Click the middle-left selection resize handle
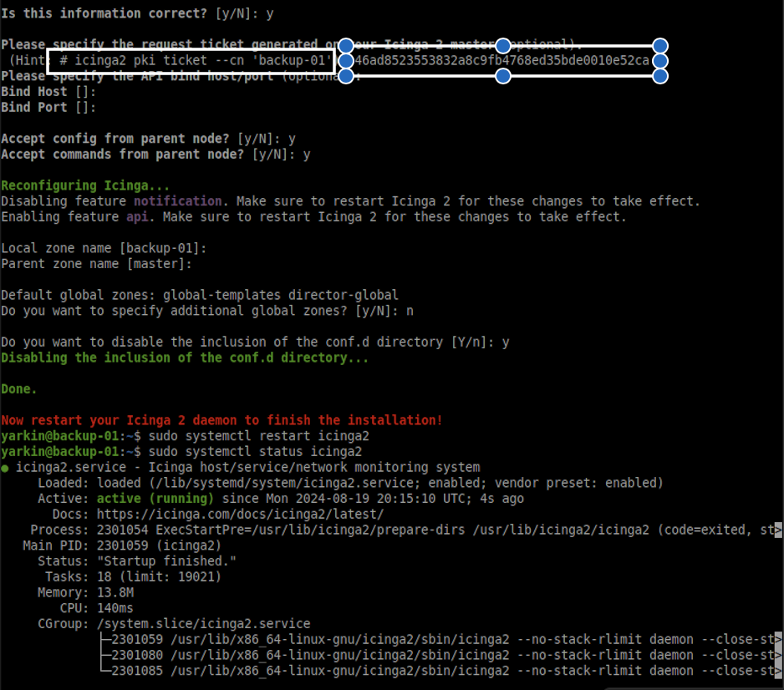 tap(345, 61)
